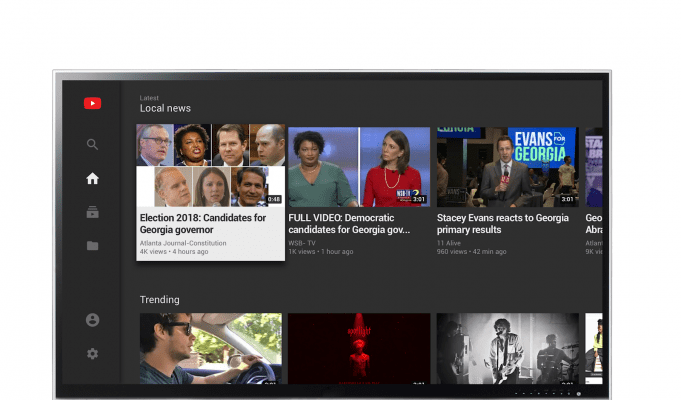Screen dimensions: 681x400
Task: Click '1K views • 1 hour ago' text
Action: coord(321,251)
